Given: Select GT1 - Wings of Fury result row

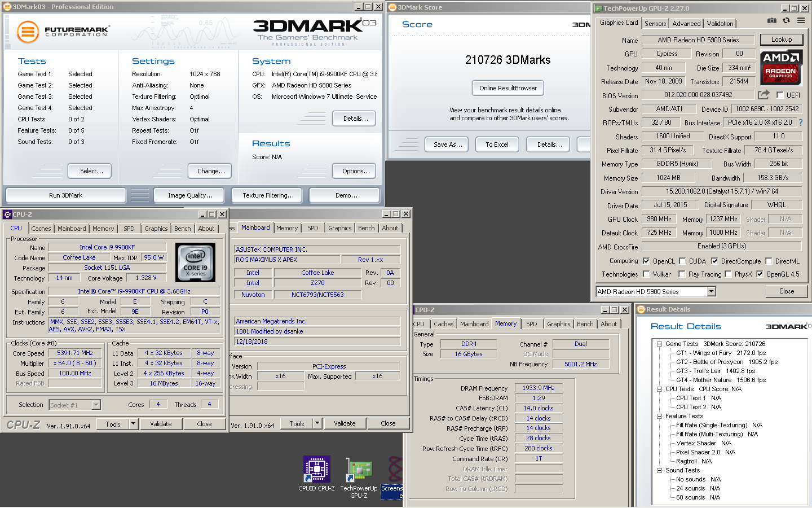Looking at the screenshot, I should (x=721, y=353).
